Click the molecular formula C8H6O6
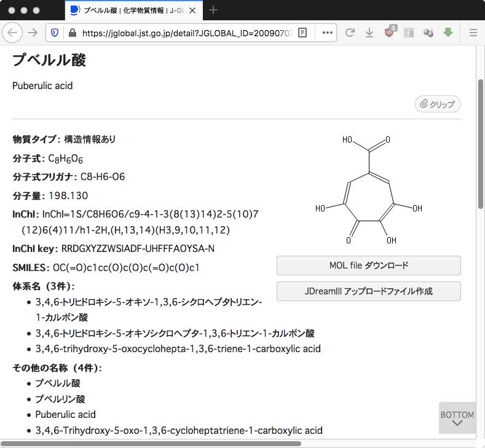Image resolution: width=485 pixels, height=448 pixels. click(66, 159)
